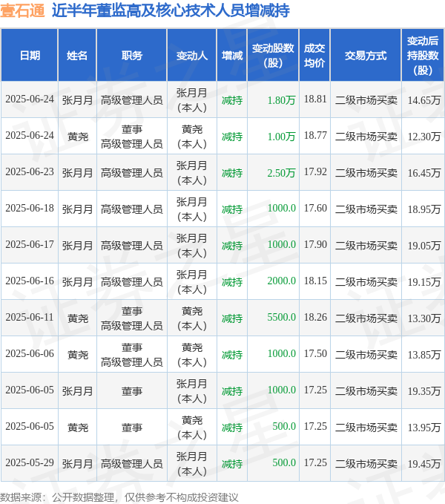Click the 12.30万 holdings cell
Viewport: 445px width, 504px height.
click(423, 137)
